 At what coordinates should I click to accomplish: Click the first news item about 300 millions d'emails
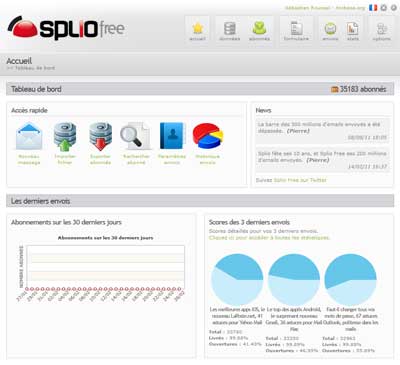coord(322,131)
